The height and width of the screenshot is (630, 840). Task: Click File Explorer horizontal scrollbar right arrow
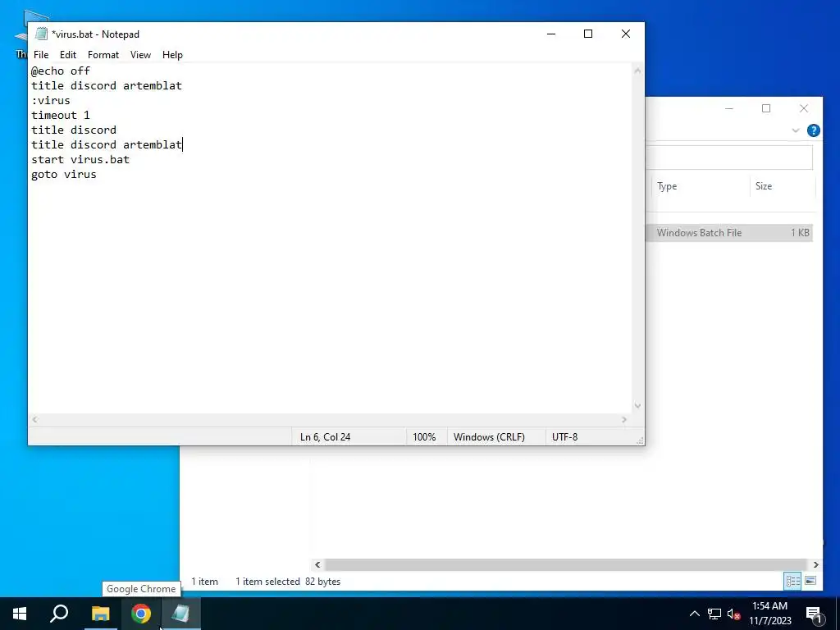816,564
